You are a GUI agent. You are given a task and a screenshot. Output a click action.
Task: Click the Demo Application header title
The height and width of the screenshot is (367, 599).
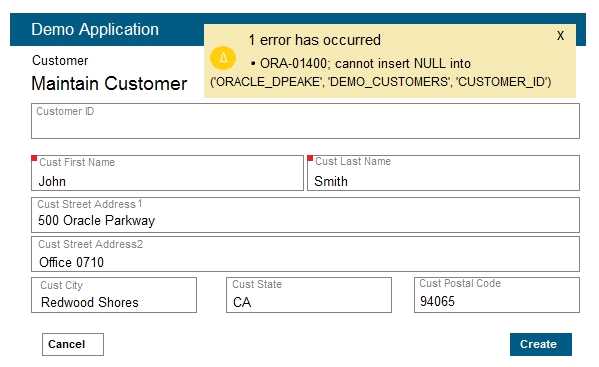[95, 29]
